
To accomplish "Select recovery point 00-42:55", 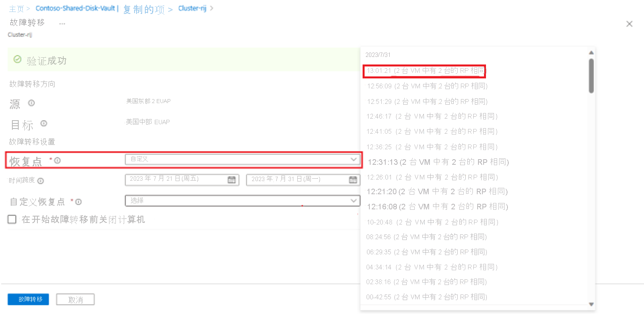I will pyautogui.click(x=426, y=297).
